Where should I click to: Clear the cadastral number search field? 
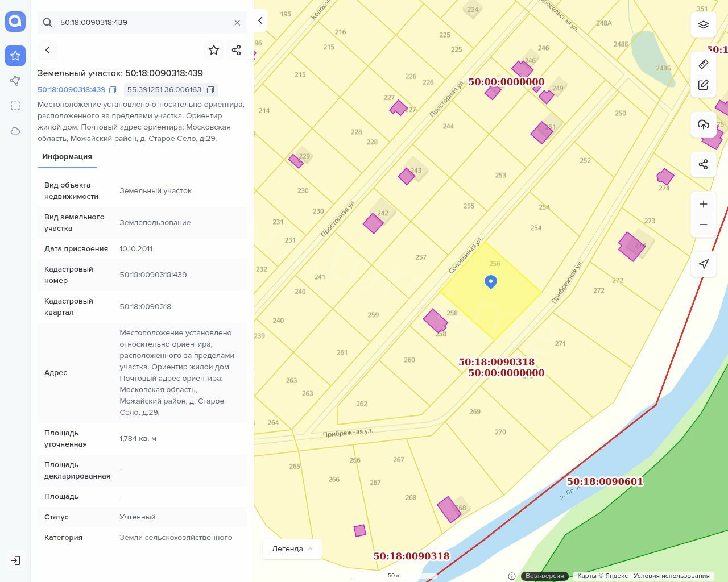[237, 23]
